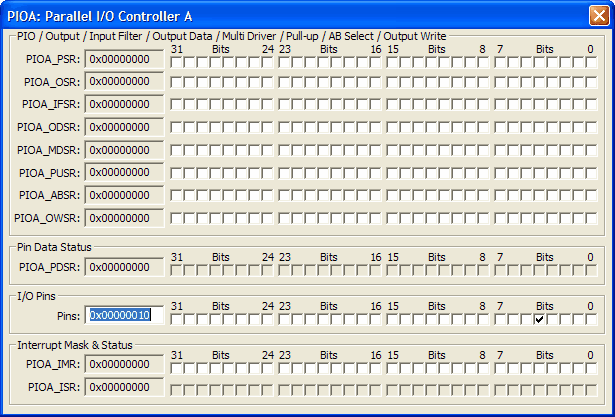Toggle bit 16 checkbox of PIOA_ODSR
Screen dimensions: 615x417
[x=375, y=127]
